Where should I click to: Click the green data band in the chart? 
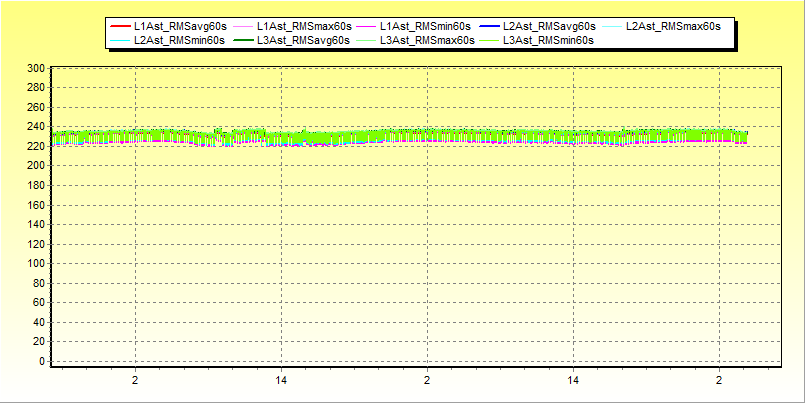400,137
